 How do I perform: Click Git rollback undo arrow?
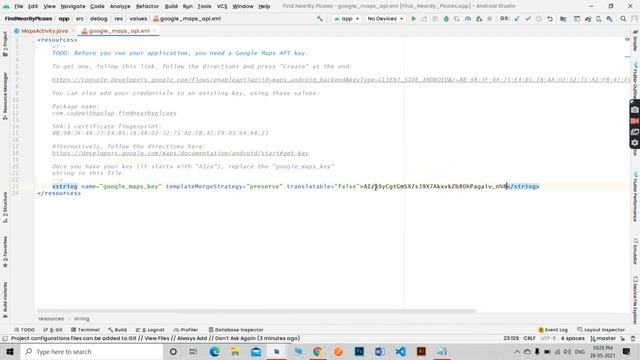pyautogui.click(x=550, y=19)
